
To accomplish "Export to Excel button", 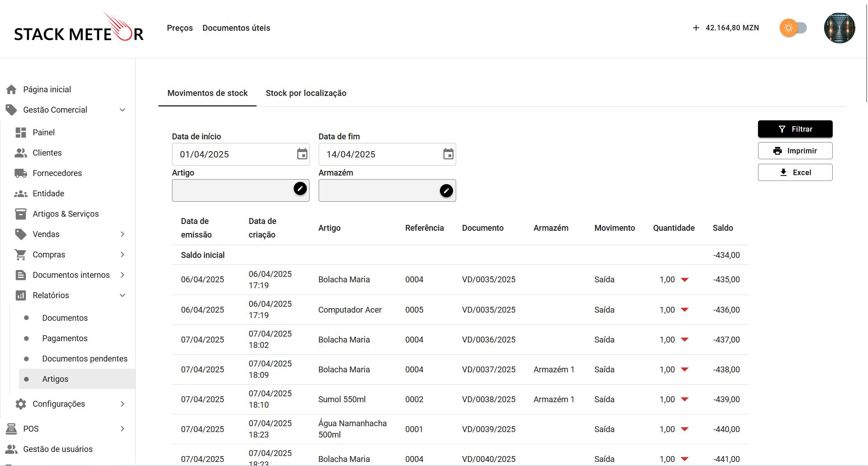I will (x=795, y=172).
